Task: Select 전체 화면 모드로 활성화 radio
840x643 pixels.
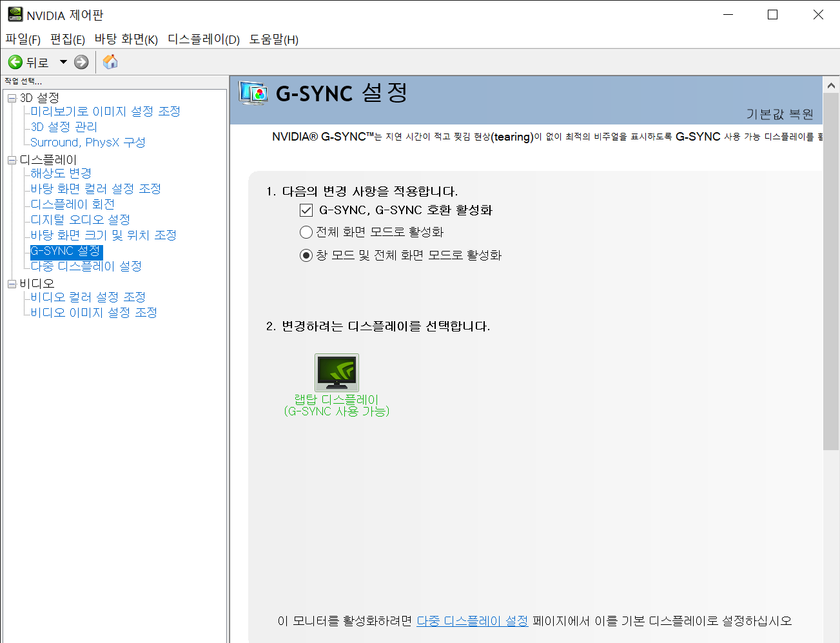Action: [x=306, y=232]
